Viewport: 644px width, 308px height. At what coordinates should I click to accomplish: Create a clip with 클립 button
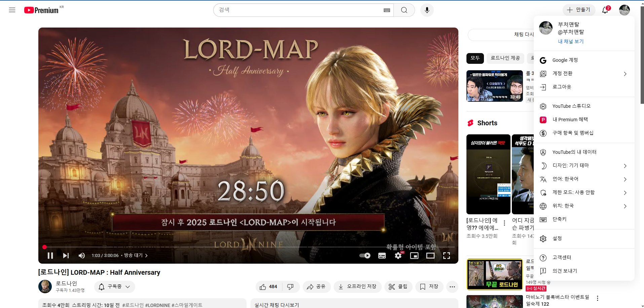click(398, 287)
